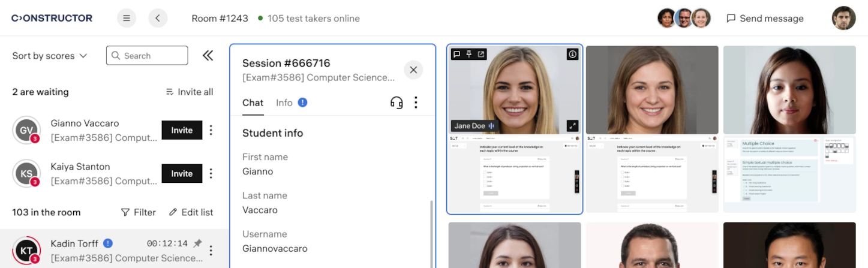Click the 00:12:14 timer on Kadin Torff
Screen dimensions: 868x268
(167, 243)
